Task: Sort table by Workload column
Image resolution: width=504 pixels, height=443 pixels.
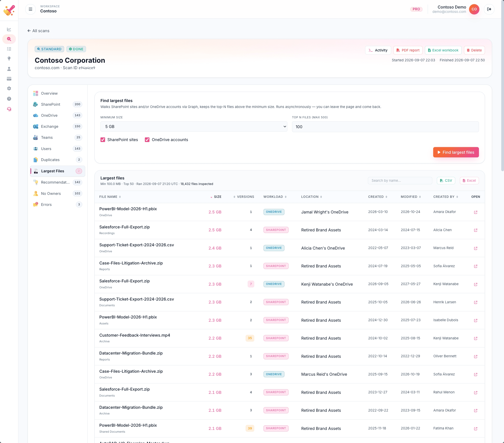Action: coord(275,197)
